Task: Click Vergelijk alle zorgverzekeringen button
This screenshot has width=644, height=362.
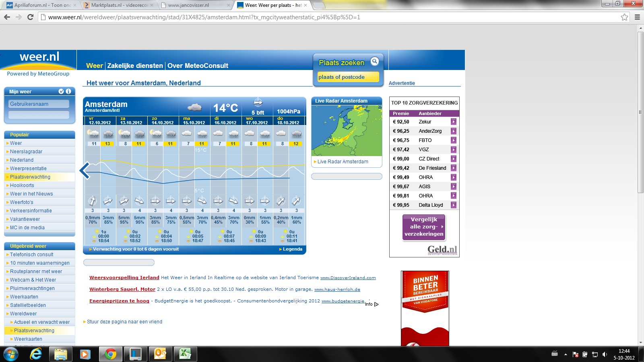Action: [424, 227]
